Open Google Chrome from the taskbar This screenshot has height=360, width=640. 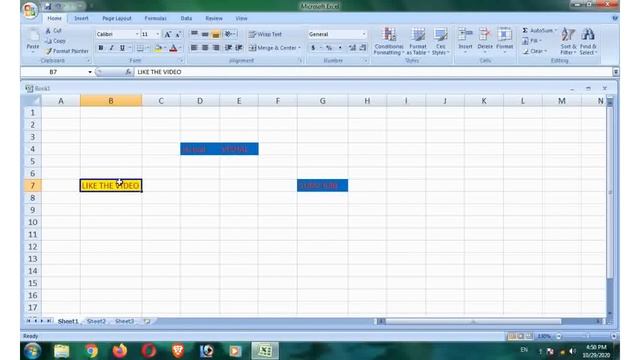[91, 351]
